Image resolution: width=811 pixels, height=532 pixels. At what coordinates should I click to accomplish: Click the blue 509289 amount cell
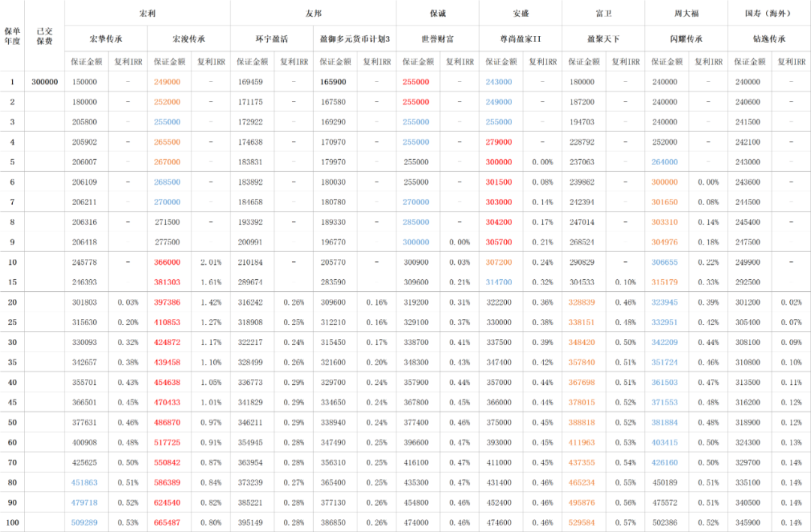[84, 522]
